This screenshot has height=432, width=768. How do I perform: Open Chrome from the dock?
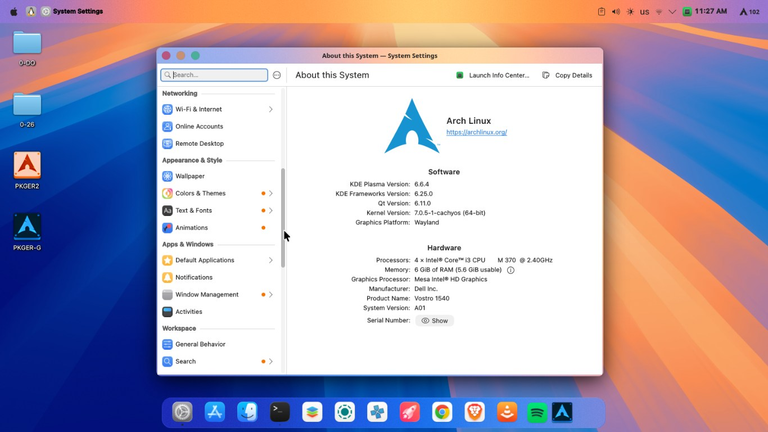pos(442,412)
